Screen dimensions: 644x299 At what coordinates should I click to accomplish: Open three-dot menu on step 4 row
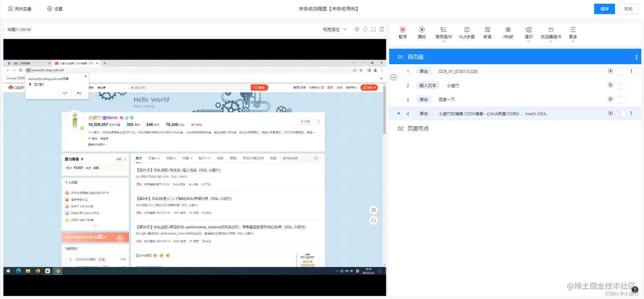click(631, 113)
